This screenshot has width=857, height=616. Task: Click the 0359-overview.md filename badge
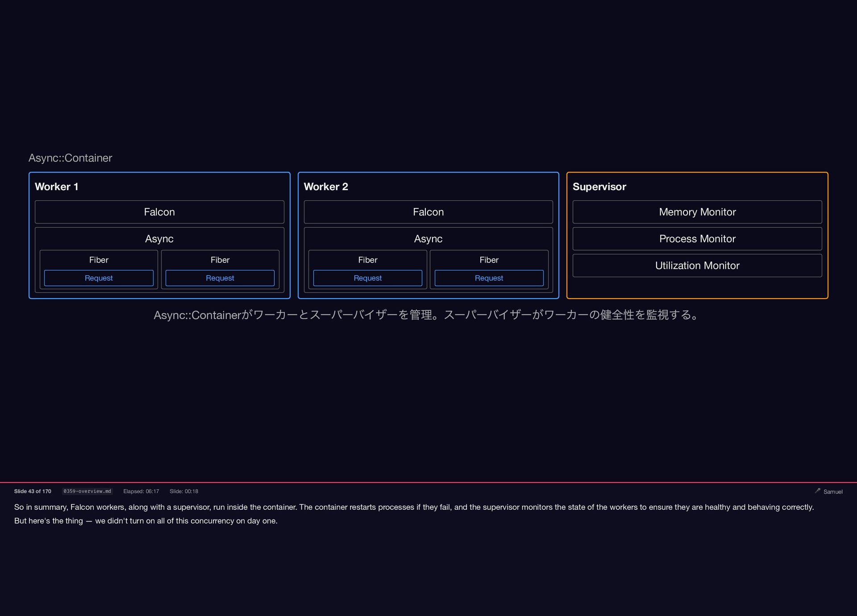(x=87, y=491)
